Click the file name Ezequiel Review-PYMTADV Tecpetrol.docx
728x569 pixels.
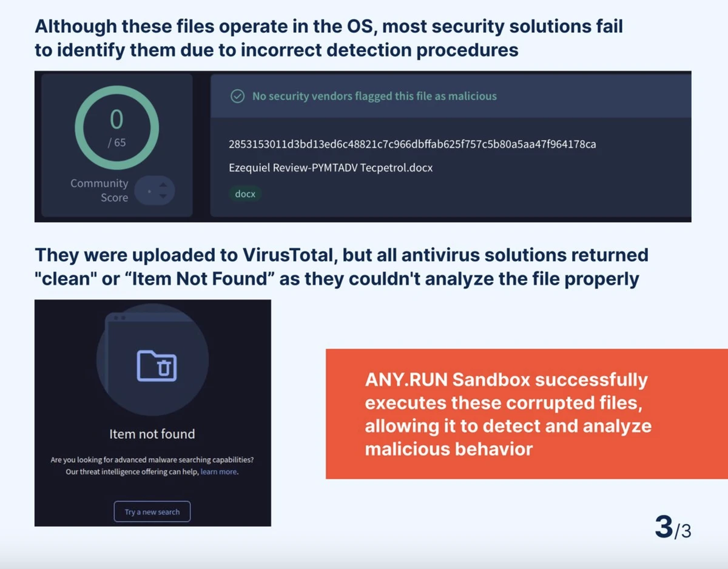331,168
